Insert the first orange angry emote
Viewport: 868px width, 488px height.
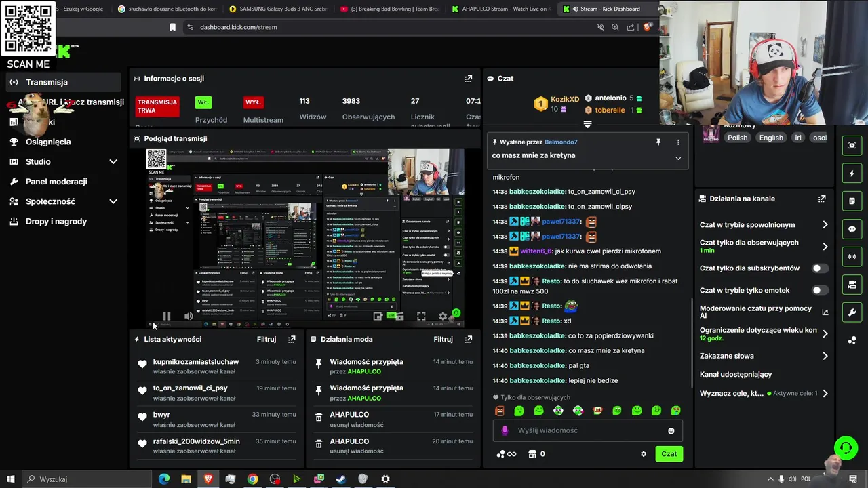point(500,411)
